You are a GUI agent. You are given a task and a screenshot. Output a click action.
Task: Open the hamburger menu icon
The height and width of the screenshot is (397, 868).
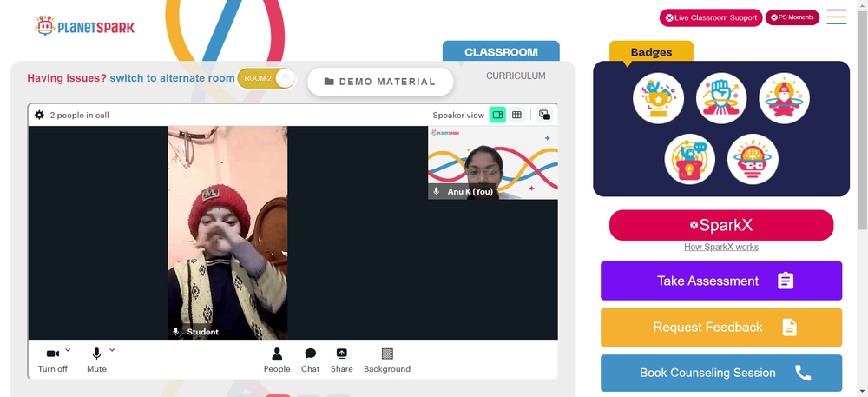pyautogui.click(x=837, y=17)
